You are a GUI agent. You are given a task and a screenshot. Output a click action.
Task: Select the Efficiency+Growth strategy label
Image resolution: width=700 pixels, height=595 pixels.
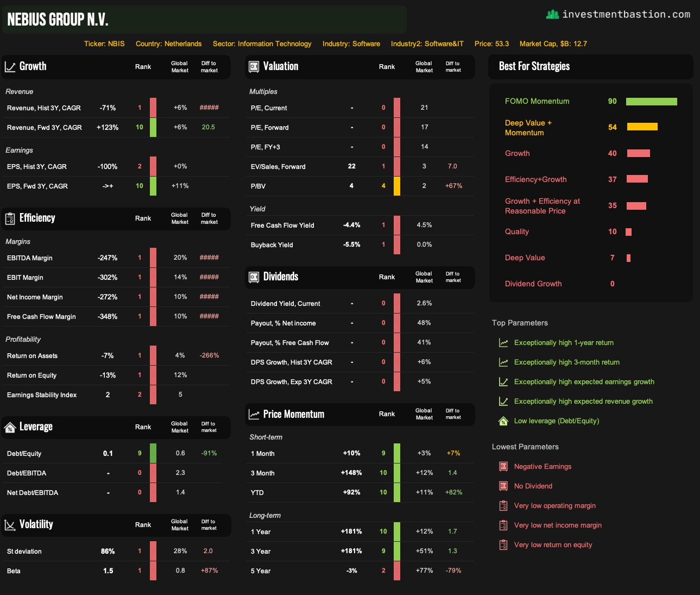(x=535, y=179)
